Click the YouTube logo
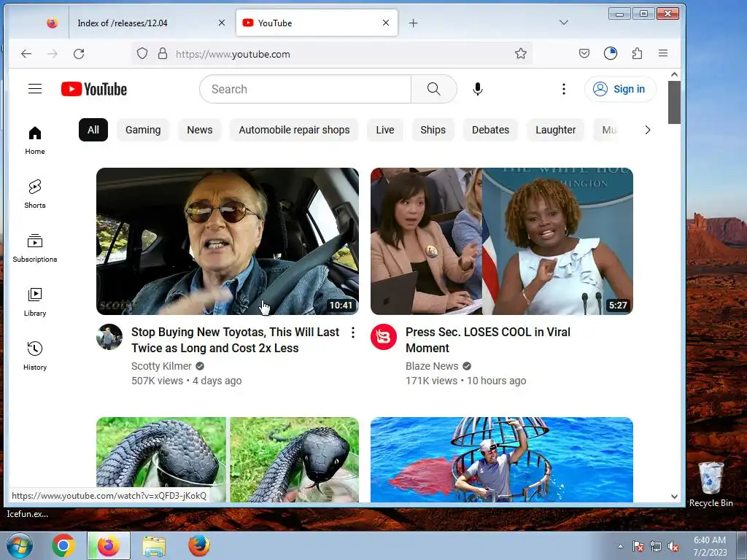The height and width of the screenshot is (560, 747). (94, 89)
